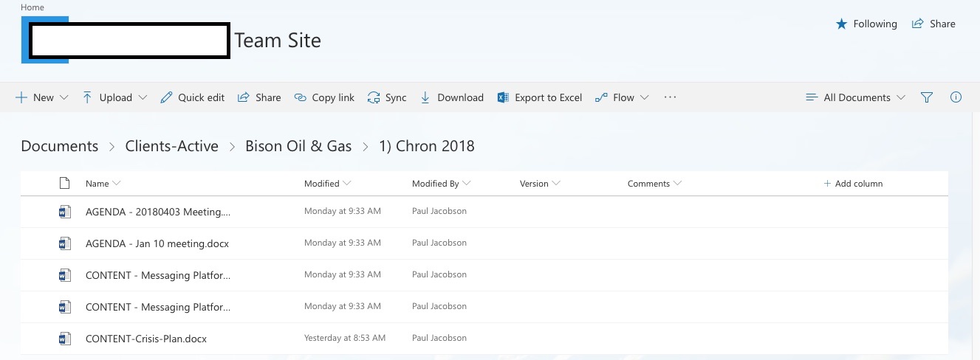Screen dimensions: 980x360
Task: Navigate to Clients-Active breadcrumb folder
Action: click(172, 146)
